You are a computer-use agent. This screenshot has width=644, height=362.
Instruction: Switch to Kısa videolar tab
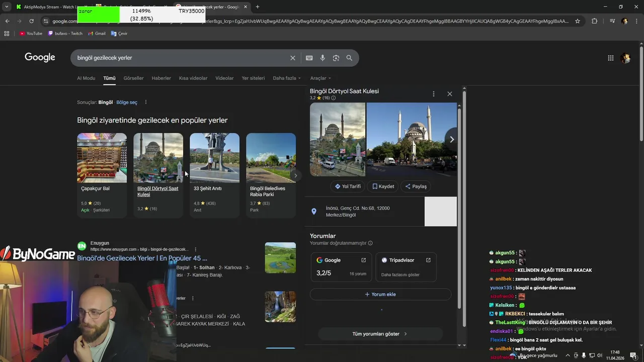point(193,78)
